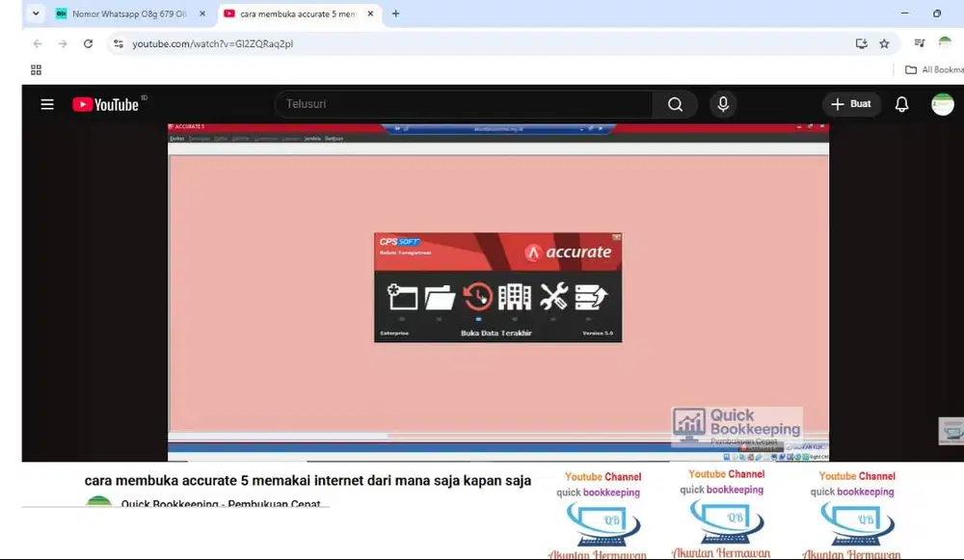The image size is (964, 560).
Task: Open the YouTube account avatar menu
Action: [x=943, y=104]
